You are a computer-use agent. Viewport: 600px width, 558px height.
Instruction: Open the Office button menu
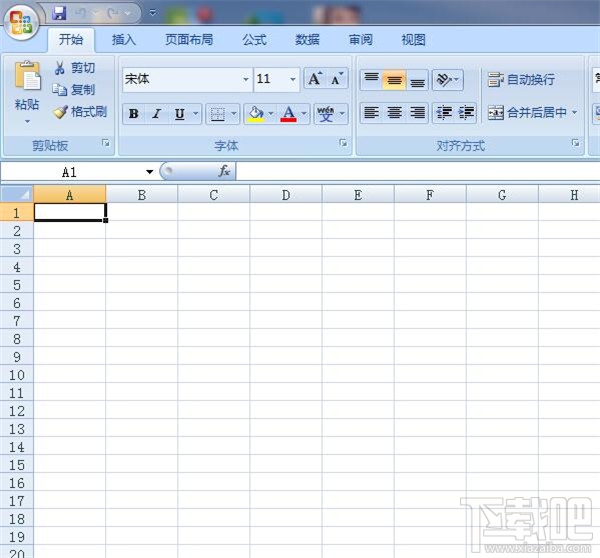(21, 22)
